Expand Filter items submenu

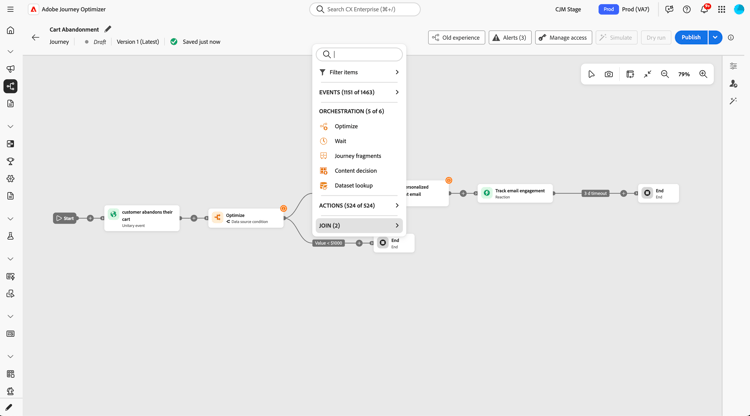[359, 72]
